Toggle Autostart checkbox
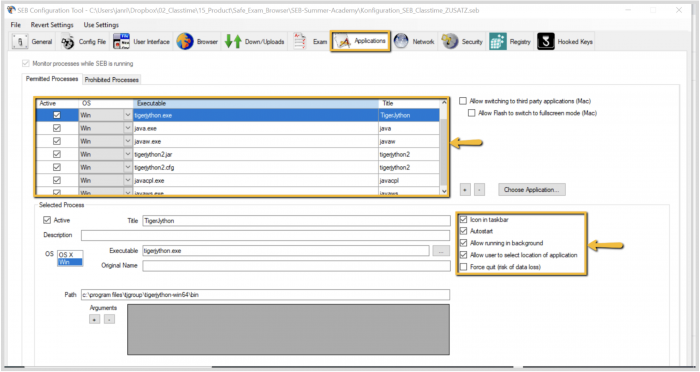This screenshot has width=700, height=372. tap(463, 231)
